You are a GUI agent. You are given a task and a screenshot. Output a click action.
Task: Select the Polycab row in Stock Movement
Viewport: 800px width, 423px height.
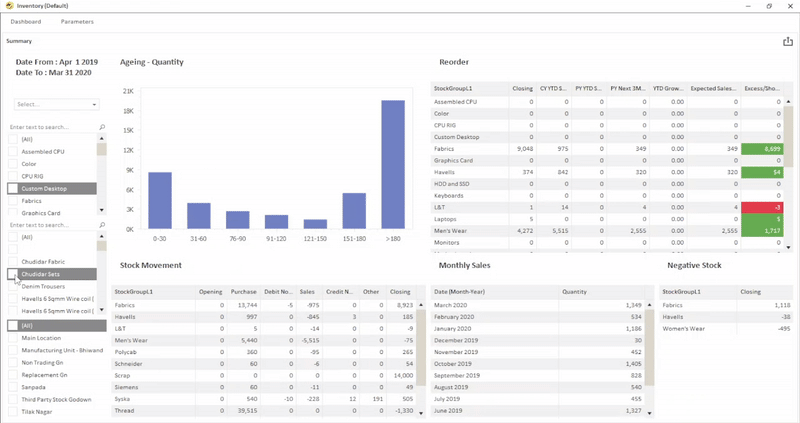(264, 352)
